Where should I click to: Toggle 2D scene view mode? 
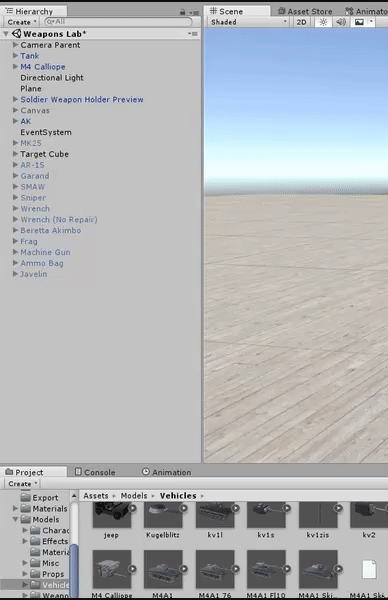(x=302, y=22)
